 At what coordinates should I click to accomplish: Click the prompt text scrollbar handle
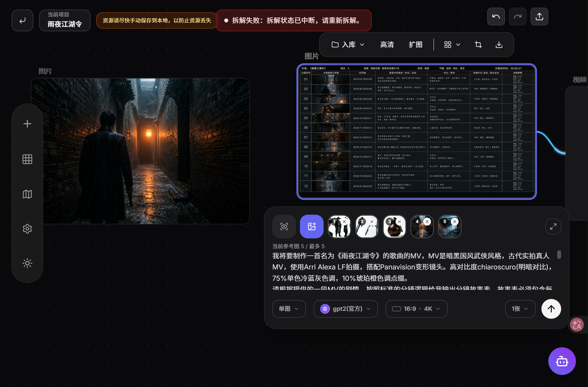tap(559, 255)
